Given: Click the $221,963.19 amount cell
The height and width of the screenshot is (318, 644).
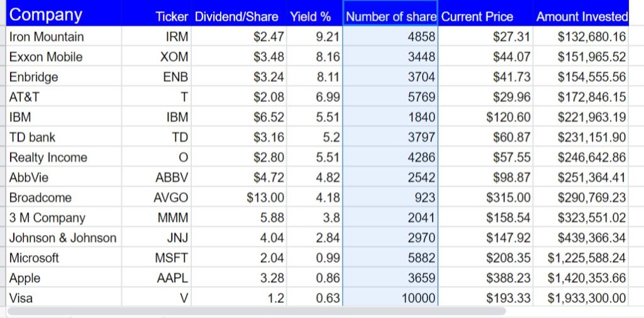Looking at the screenshot, I should click(580, 117).
